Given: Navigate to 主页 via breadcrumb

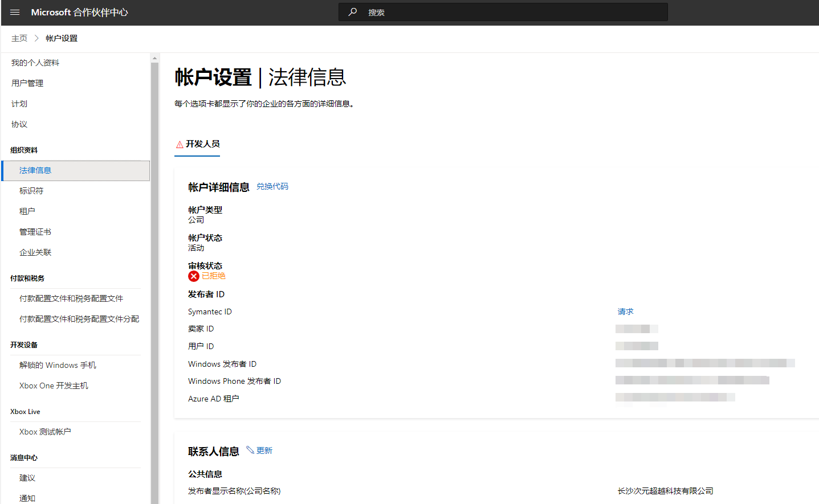Looking at the screenshot, I should pyautogui.click(x=19, y=38).
